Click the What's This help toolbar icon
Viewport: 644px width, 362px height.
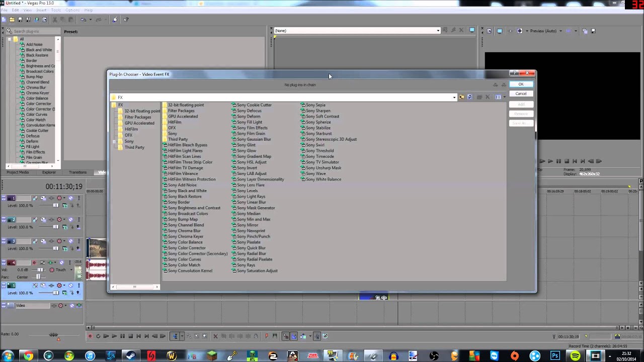coord(126,20)
